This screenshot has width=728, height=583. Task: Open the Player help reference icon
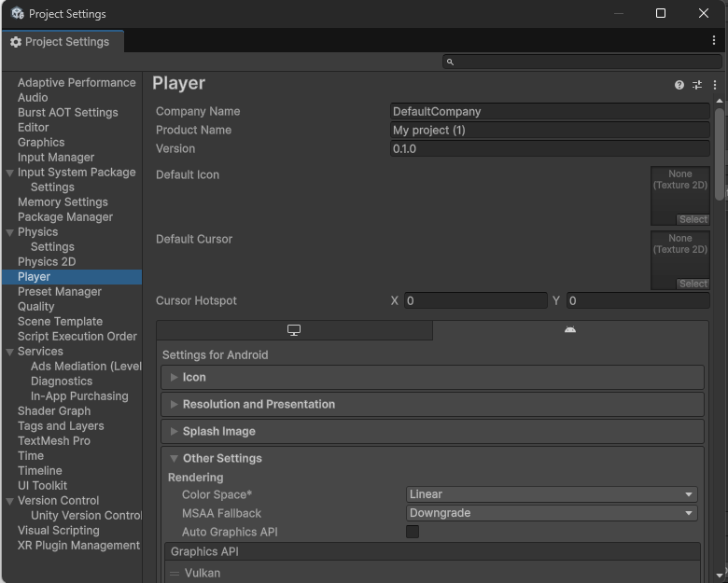click(x=679, y=85)
